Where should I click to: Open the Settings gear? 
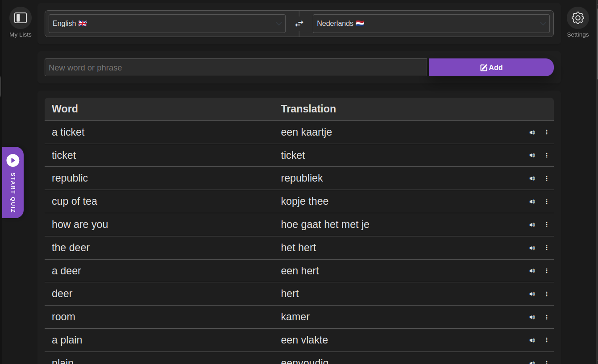coord(578,18)
